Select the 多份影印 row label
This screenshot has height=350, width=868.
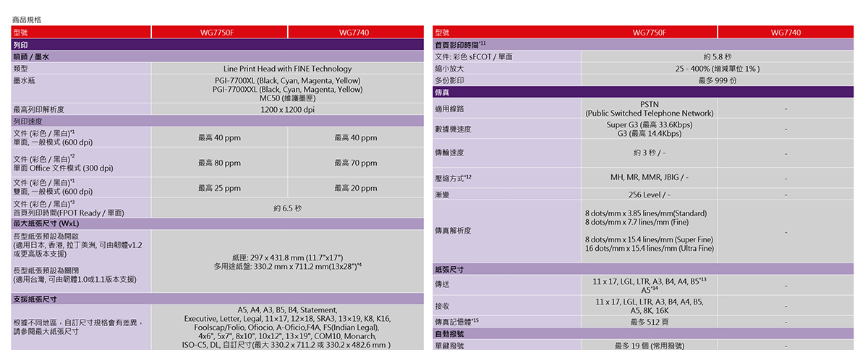[449, 80]
